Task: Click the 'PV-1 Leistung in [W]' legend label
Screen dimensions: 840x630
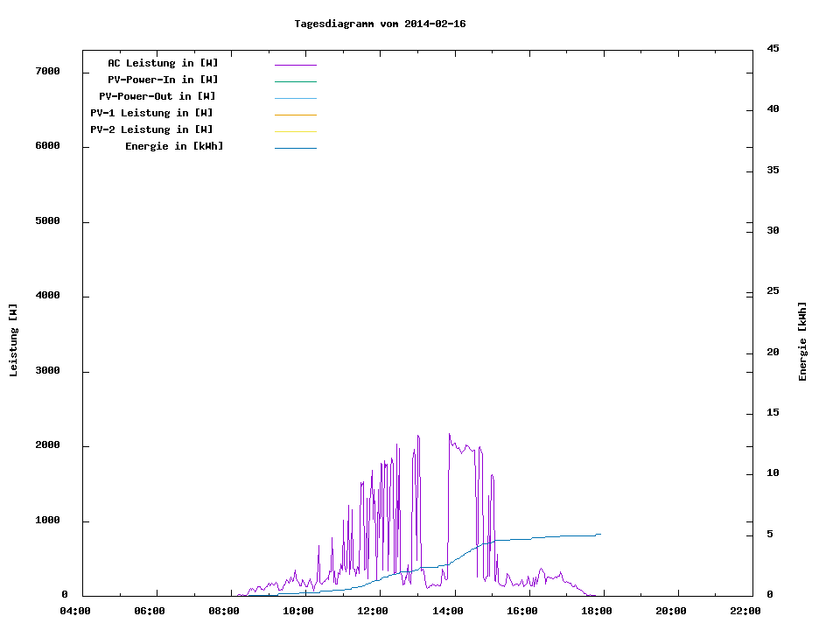Action: [x=151, y=113]
